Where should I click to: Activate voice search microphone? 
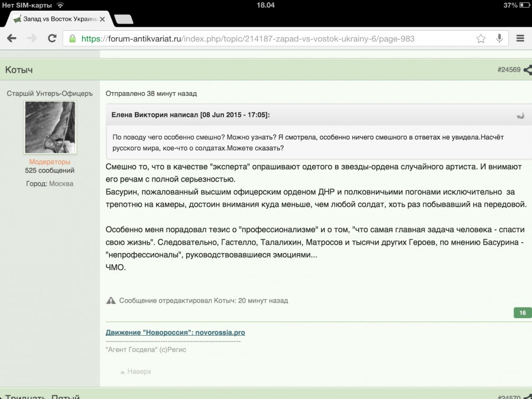pyautogui.click(x=499, y=38)
